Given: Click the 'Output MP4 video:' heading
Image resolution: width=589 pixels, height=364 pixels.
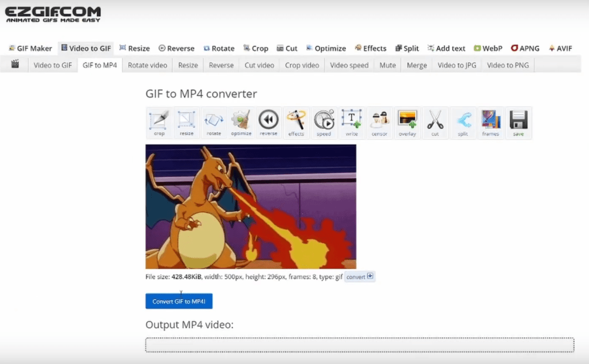Looking at the screenshot, I should [189, 324].
